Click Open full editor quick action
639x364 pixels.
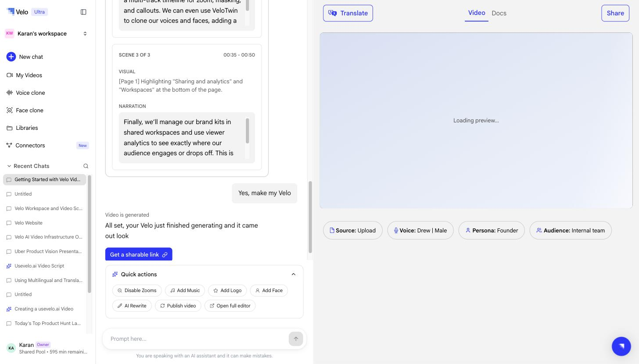pyautogui.click(x=230, y=306)
